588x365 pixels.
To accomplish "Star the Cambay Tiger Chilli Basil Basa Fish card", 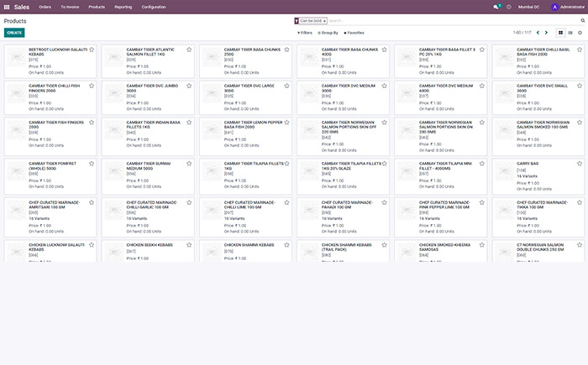I will [x=580, y=50].
